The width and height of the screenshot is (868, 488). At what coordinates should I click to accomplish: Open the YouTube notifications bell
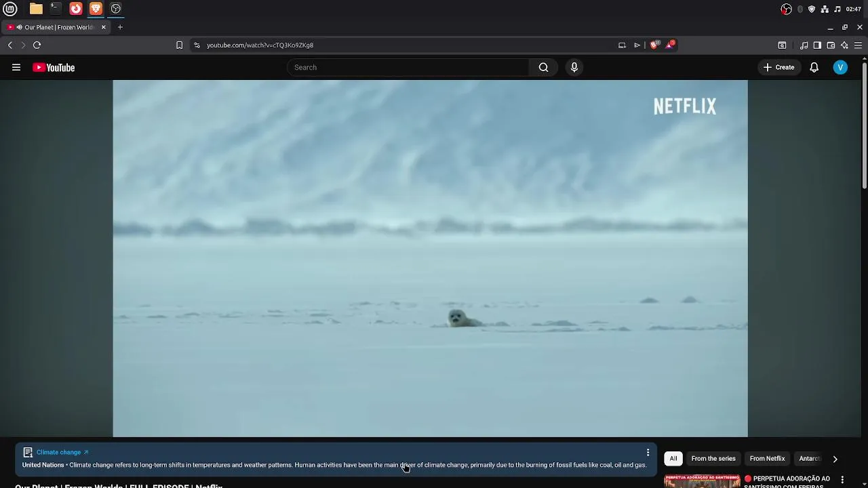pos(814,67)
